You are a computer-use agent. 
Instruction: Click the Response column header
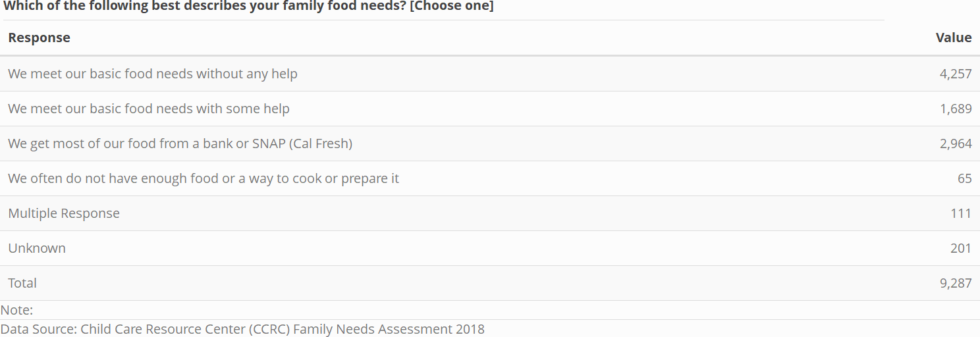39,38
